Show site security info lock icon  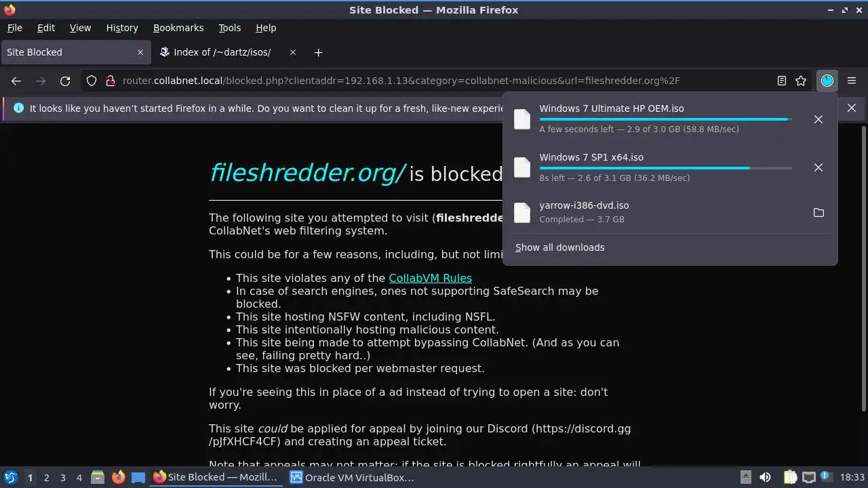[110, 81]
